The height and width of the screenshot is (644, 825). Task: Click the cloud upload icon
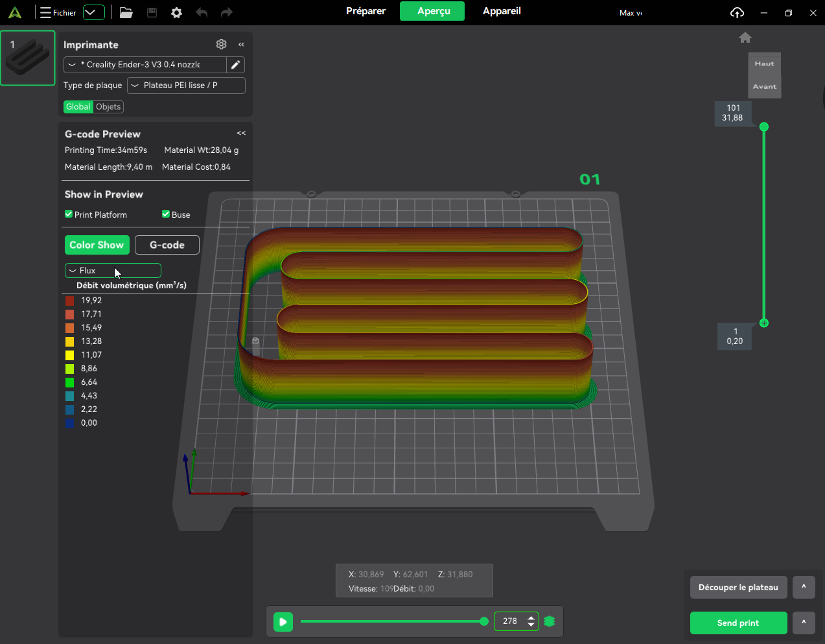pos(737,12)
